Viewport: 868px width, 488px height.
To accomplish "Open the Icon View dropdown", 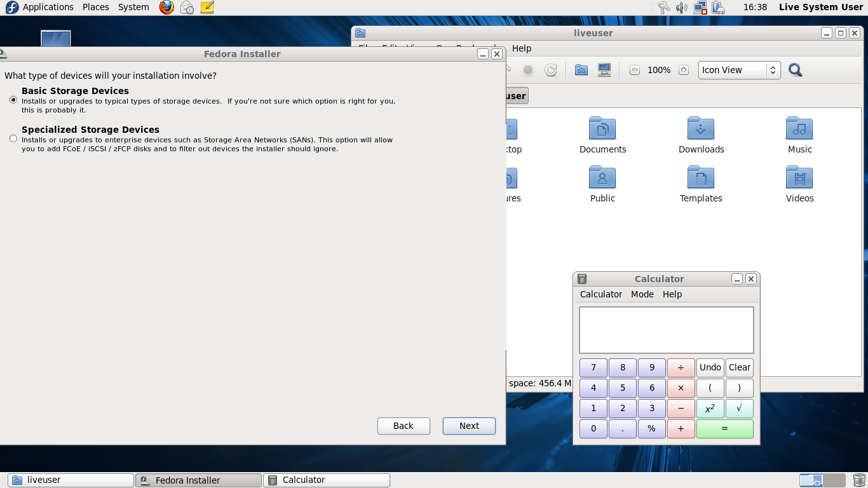I will pyautogui.click(x=740, y=70).
